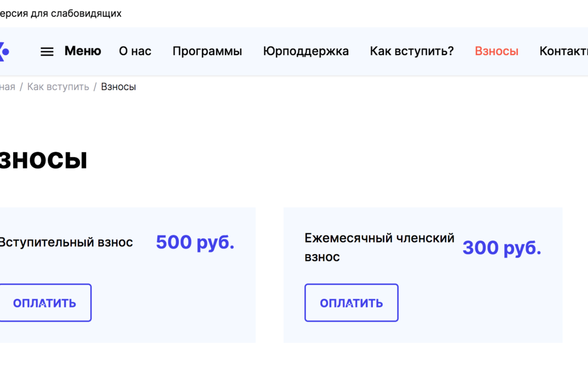Click the large Взносы page heading
This screenshot has height=368, width=588.
coord(43,160)
